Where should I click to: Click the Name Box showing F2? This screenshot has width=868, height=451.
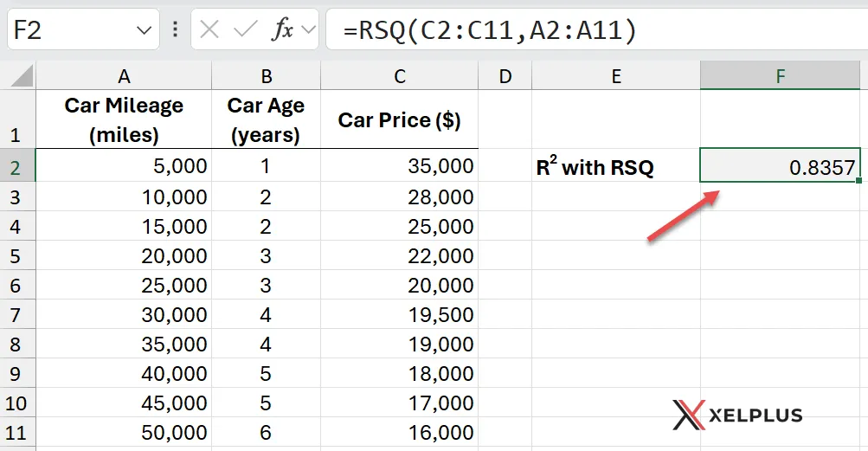pyautogui.click(x=83, y=29)
